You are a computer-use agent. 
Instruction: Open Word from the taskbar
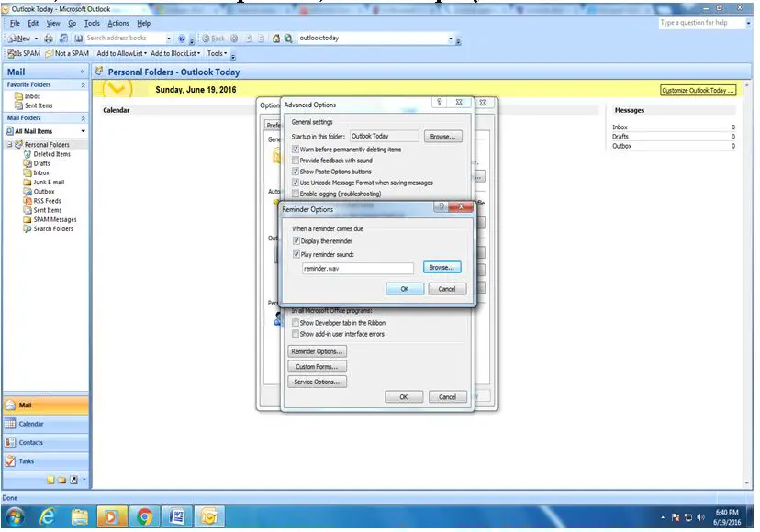coord(177,517)
